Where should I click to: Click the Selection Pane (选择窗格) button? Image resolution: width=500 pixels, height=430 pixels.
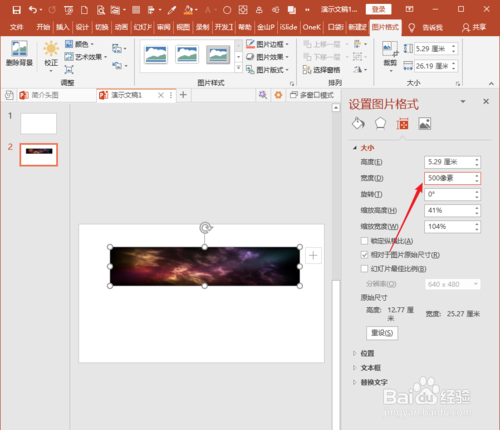(322, 70)
